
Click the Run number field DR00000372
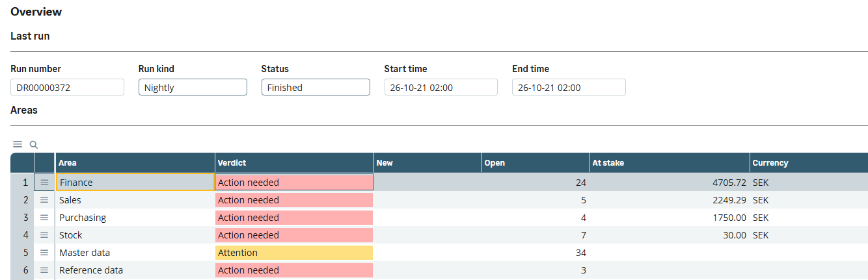click(x=67, y=87)
